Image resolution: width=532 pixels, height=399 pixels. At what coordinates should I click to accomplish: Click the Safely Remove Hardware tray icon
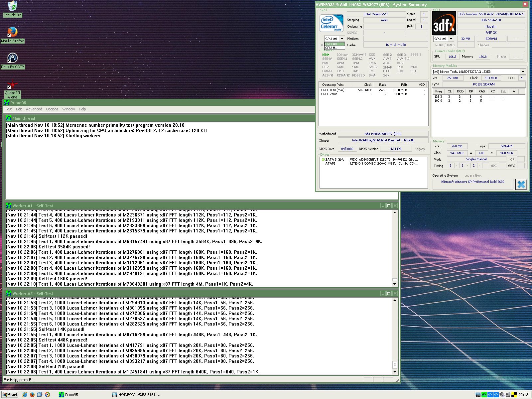pyautogui.click(x=508, y=395)
